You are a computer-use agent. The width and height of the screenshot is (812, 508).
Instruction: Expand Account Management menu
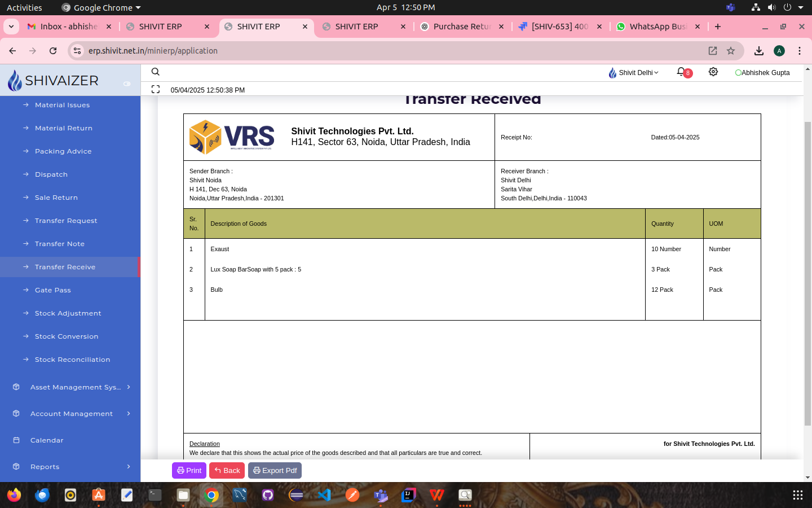pyautogui.click(x=72, y=414)
